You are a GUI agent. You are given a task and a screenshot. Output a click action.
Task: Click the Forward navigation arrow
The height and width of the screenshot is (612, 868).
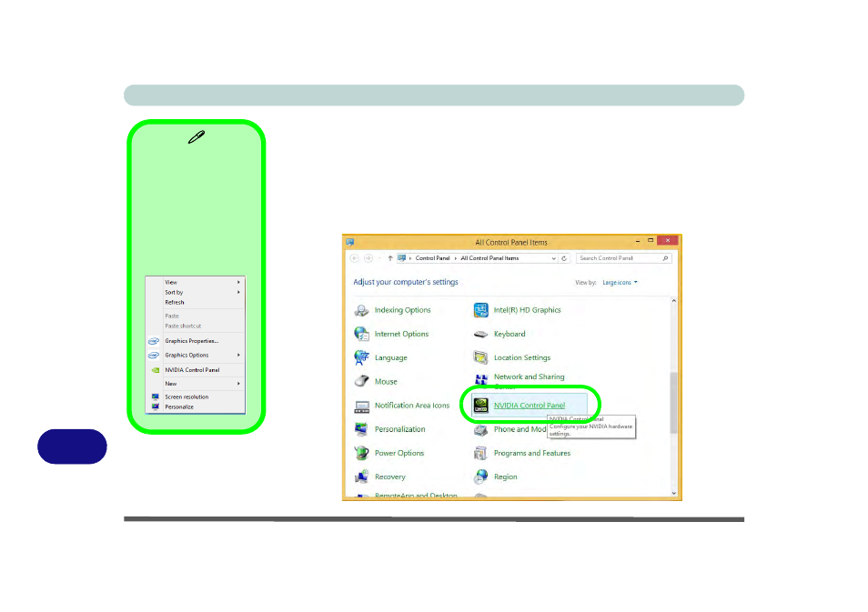[x=368, y=258]
